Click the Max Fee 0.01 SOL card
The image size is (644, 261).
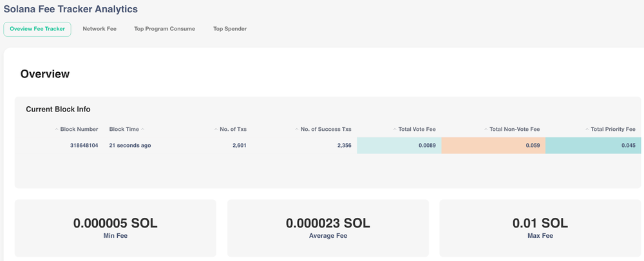coord(540,228)
